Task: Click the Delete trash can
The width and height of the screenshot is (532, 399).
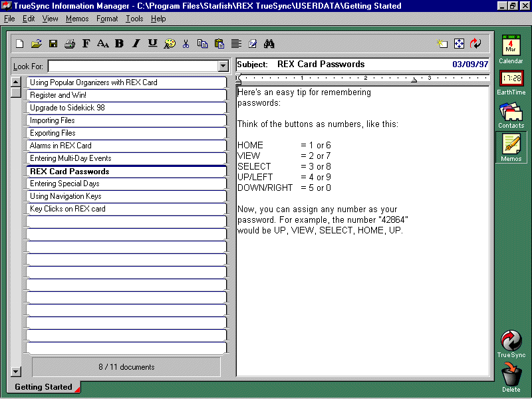Action: click(x=511, y=377)
